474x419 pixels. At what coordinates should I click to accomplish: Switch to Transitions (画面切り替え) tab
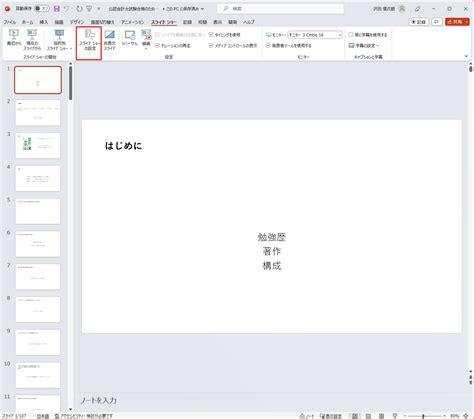pyautogui.click(x=102, y=22)
